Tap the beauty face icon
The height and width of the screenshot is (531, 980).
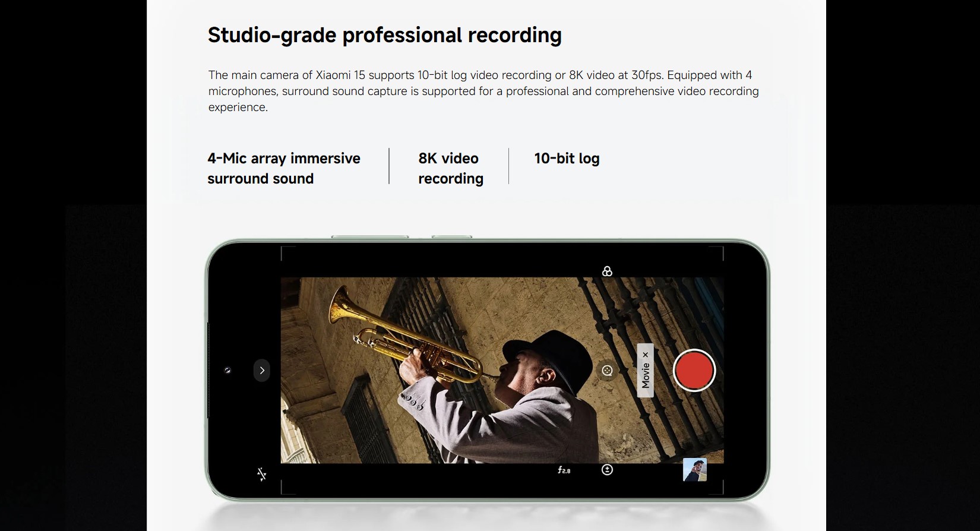[x=607, y=371]
